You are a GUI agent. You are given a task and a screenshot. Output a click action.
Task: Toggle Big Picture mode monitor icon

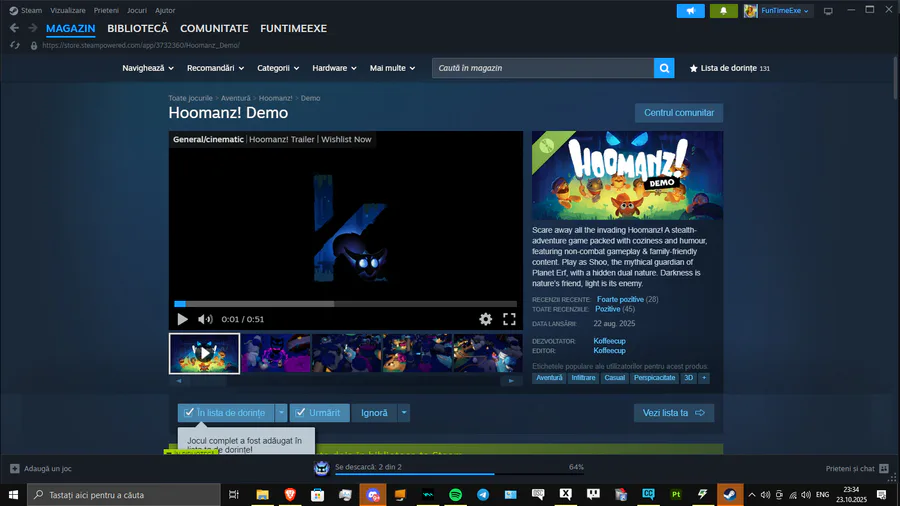click(x=828, y=11)
